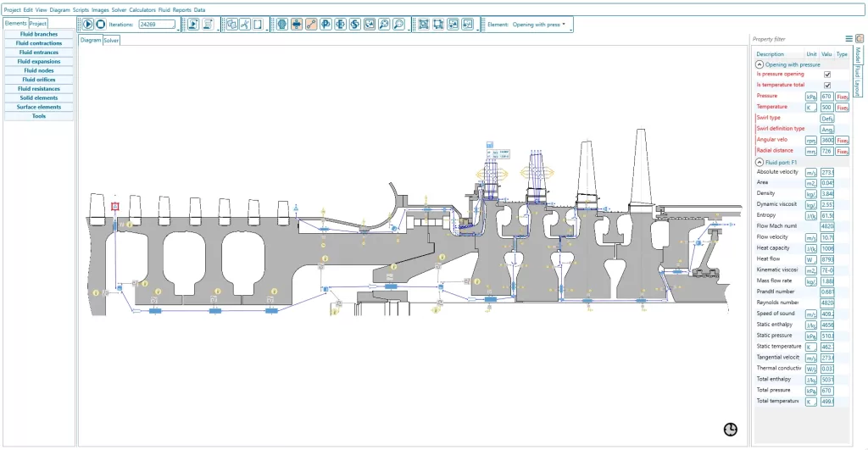Click the P circle toolbar icon
The height and width of the screenshot is (450, 868).
[x=325, y=24]
